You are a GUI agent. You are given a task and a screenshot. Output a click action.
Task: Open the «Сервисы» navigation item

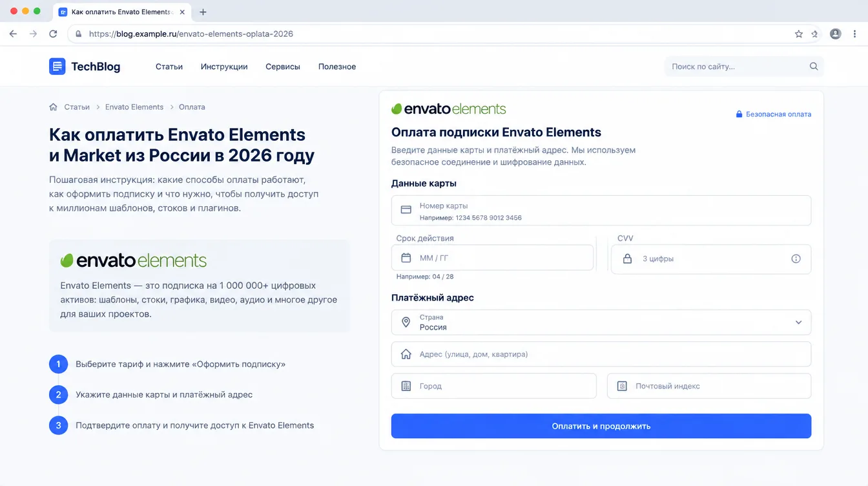(283, 67)
